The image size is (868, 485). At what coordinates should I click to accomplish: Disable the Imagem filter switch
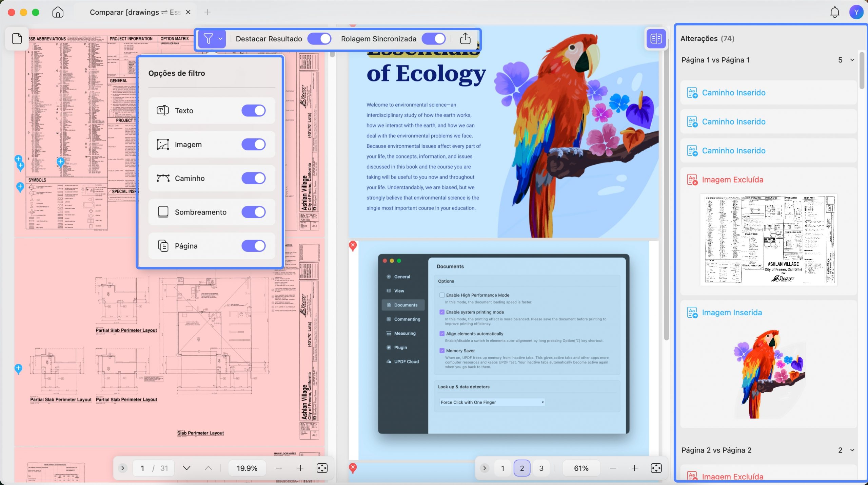point(254,144)
